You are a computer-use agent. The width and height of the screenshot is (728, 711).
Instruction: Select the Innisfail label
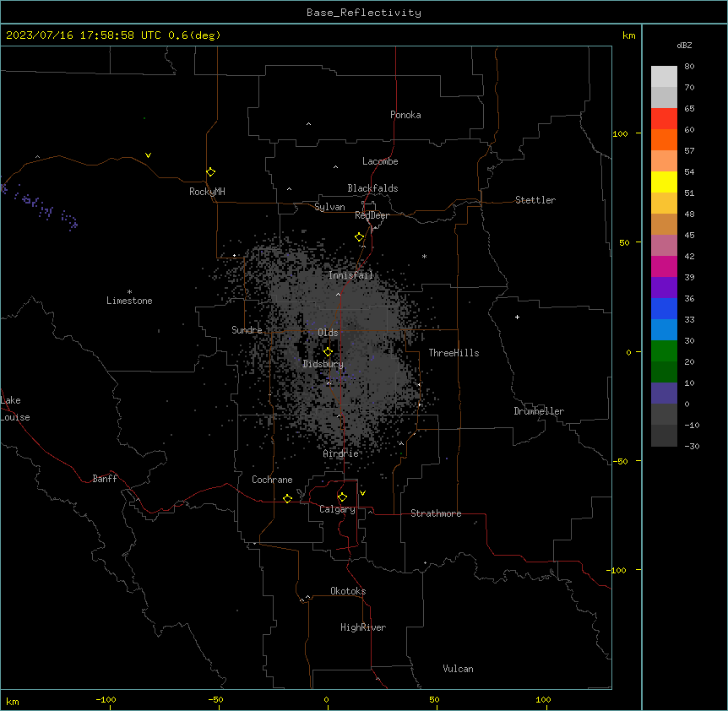point(351,275)
